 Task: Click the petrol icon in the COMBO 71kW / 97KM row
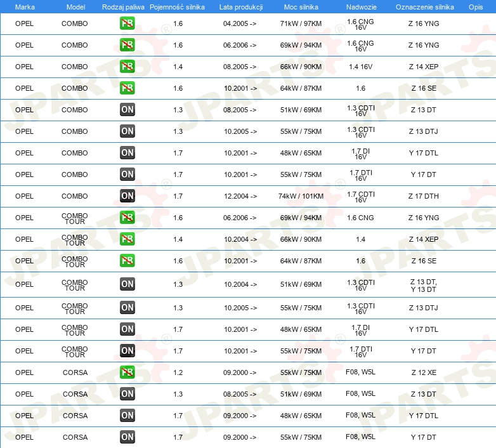[x=127, y=23]
